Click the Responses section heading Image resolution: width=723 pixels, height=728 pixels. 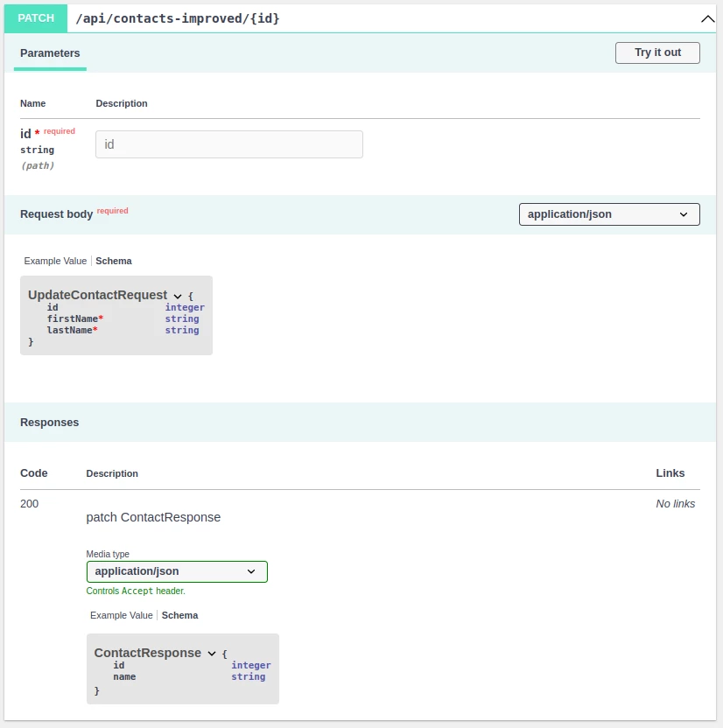coord(49,422)
